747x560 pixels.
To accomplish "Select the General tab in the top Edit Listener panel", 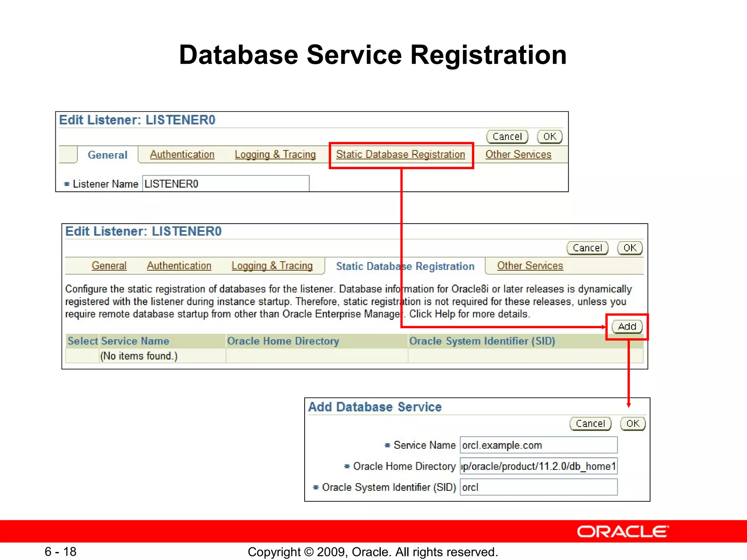I will 108,155.
